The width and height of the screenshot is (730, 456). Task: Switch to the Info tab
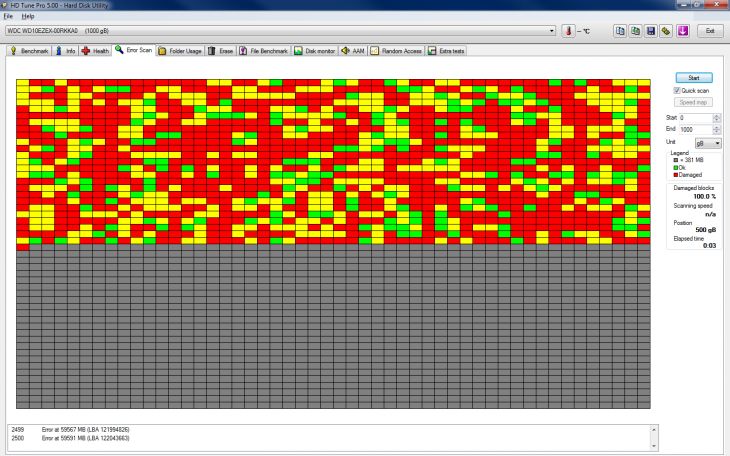pos(65,51)
